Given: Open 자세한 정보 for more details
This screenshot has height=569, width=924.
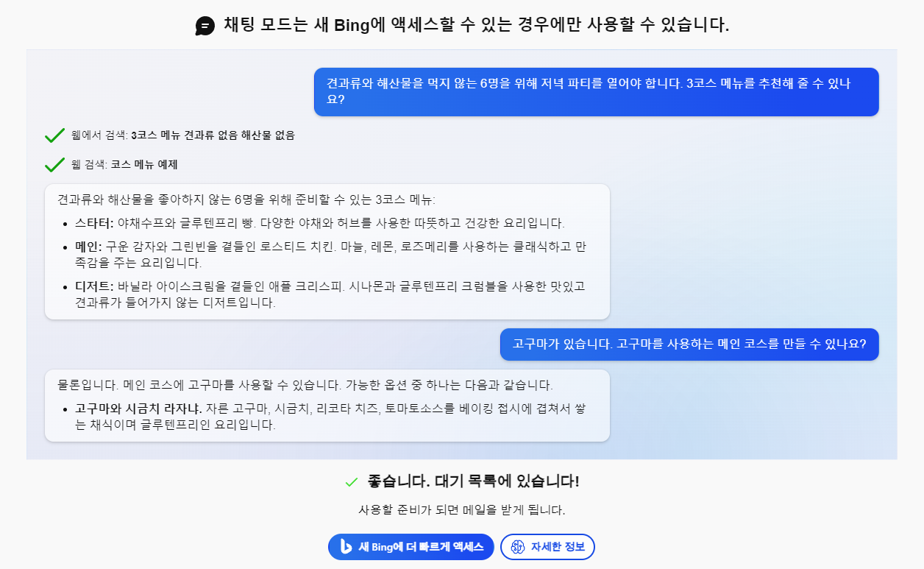Looking at the screenshot, I should pos(547,547).
